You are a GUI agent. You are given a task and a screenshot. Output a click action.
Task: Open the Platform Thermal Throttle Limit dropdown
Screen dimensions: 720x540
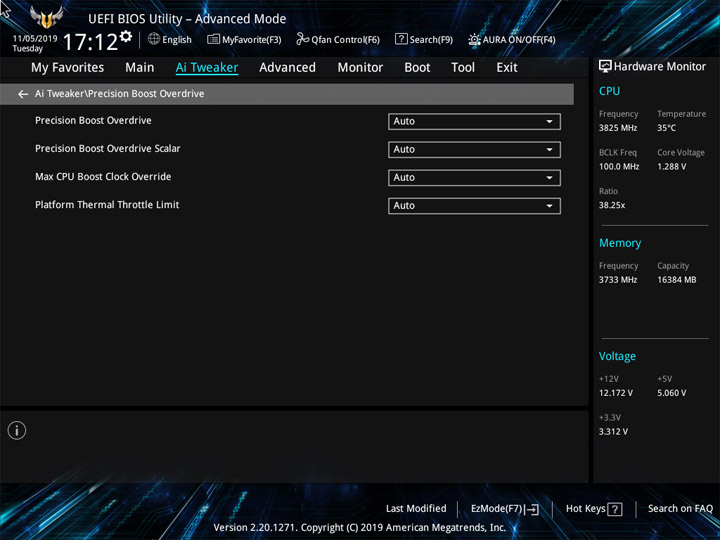point(474,206)
